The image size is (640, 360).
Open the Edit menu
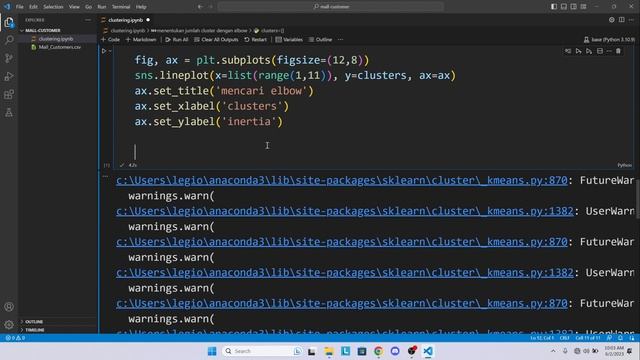click(33, 7)
